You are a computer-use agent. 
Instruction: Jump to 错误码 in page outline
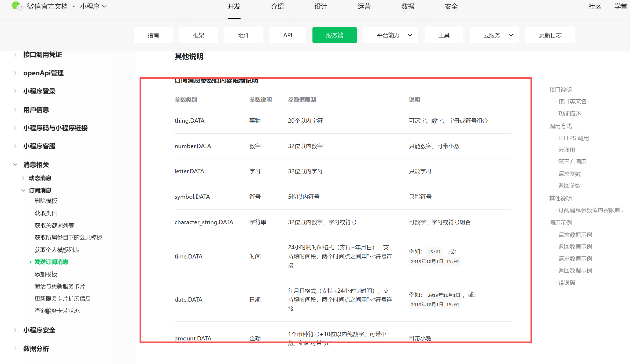[x=566, y=282]
